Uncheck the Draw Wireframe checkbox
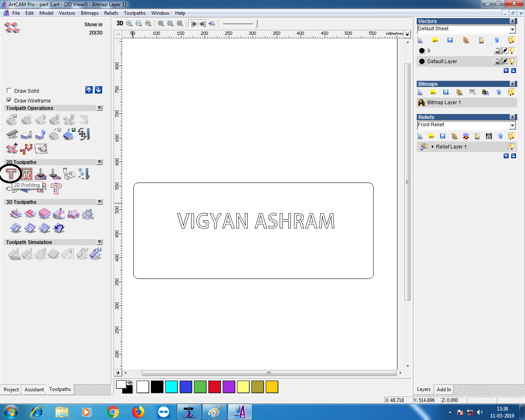Viewport: 525px width, 420px height. [9, 100]
